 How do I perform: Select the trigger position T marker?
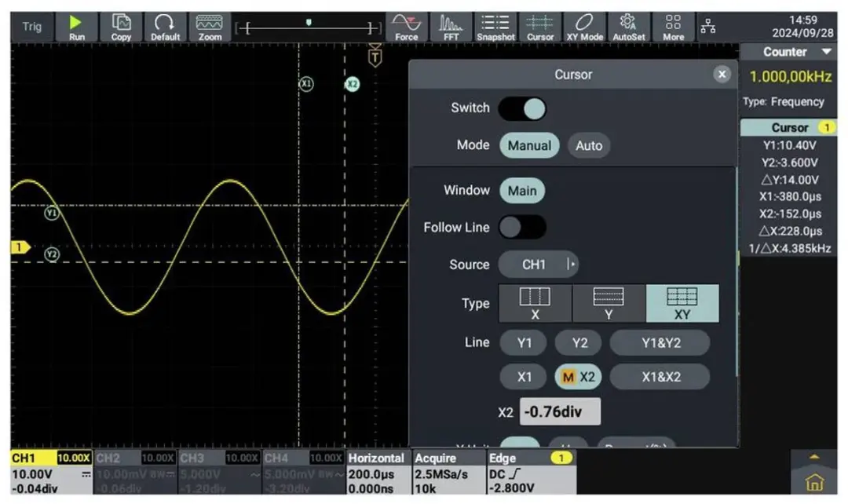(x=375, y=56)
